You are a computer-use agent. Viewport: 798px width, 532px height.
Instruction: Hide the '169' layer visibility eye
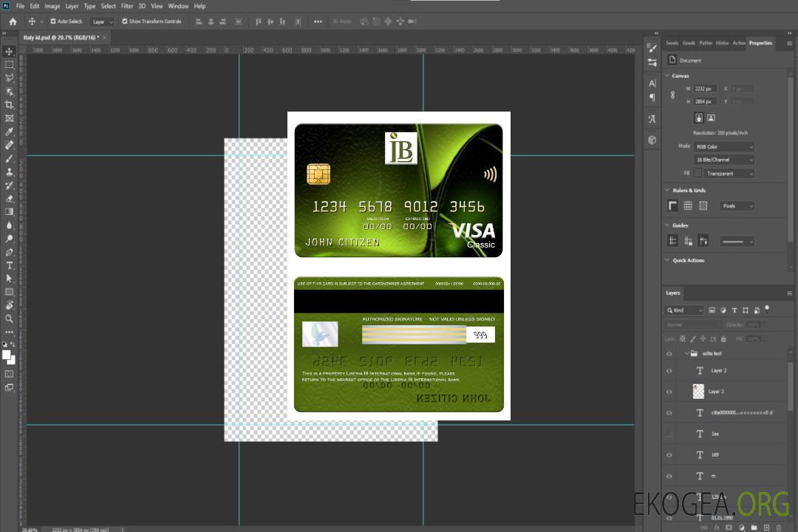tap(669, 455)
